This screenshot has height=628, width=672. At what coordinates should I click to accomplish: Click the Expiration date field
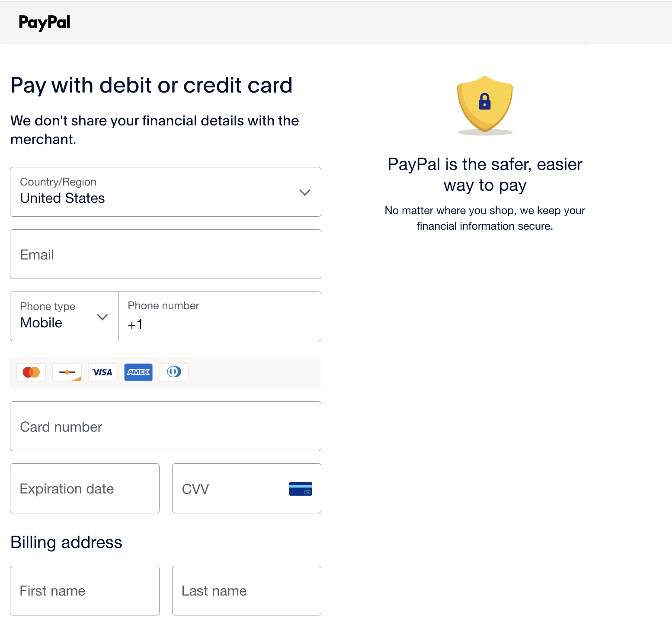(85, 489)
